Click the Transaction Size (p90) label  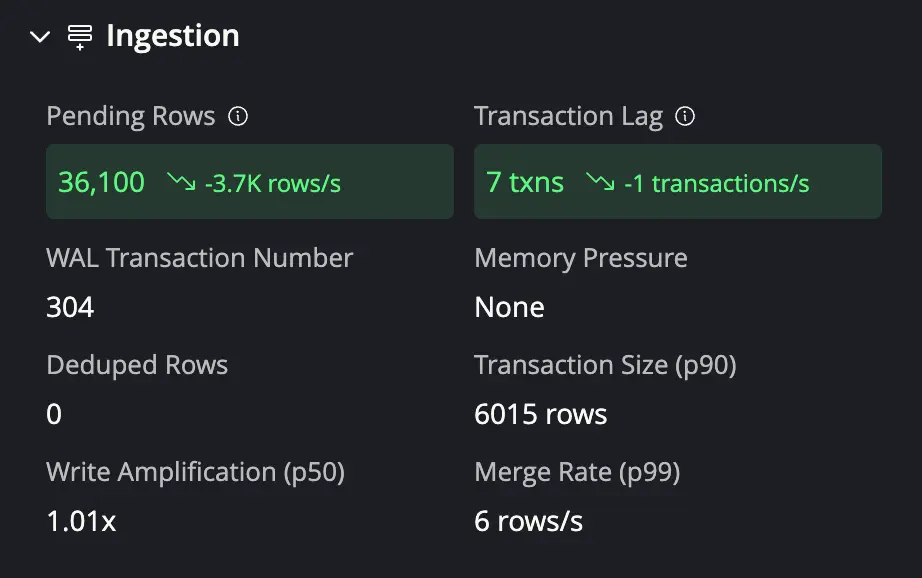click(604, 365)
